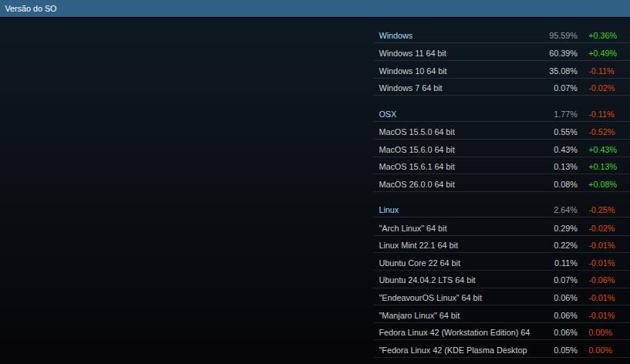Select the MacOS 15.5.0 64 bit row
Screen dimensions: 630x364
point(501,132)
